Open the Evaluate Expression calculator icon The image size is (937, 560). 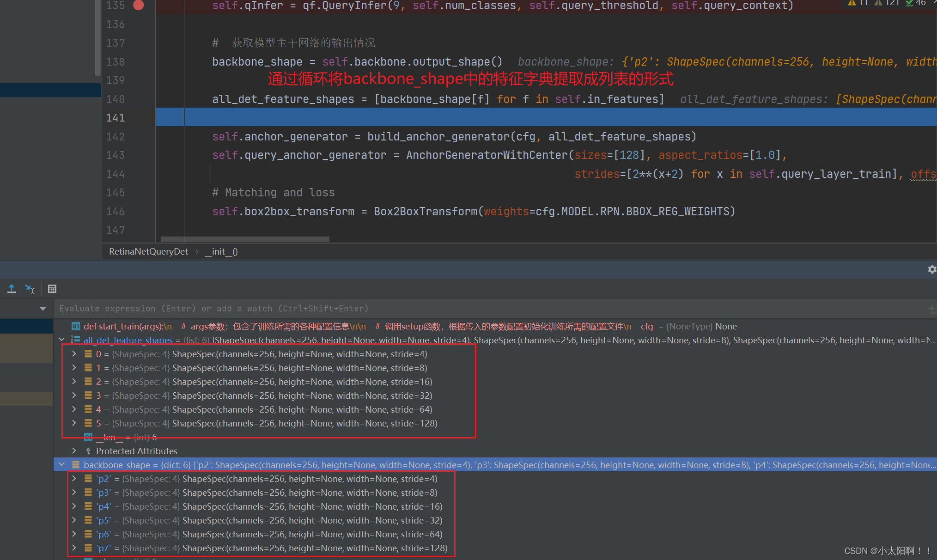click(x=52, y=289)
